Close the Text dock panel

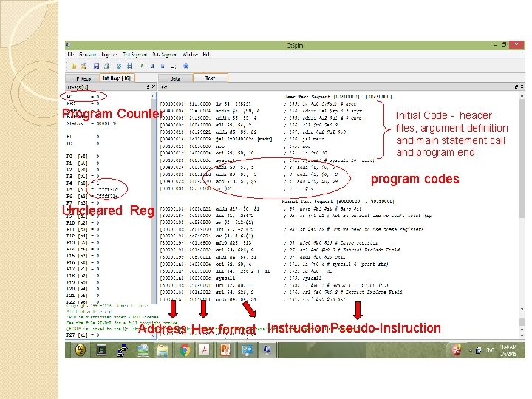(x=522, y=87)
